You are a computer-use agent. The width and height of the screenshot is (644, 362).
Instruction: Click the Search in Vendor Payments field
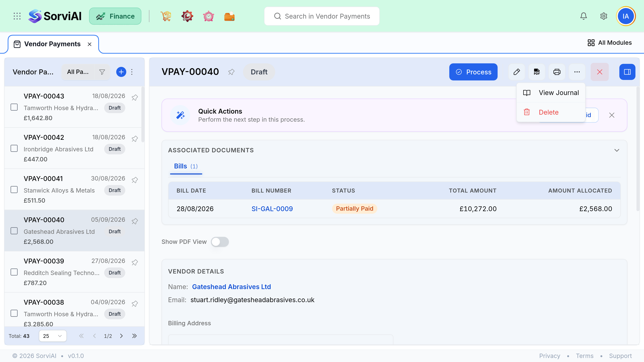(322, 16)
